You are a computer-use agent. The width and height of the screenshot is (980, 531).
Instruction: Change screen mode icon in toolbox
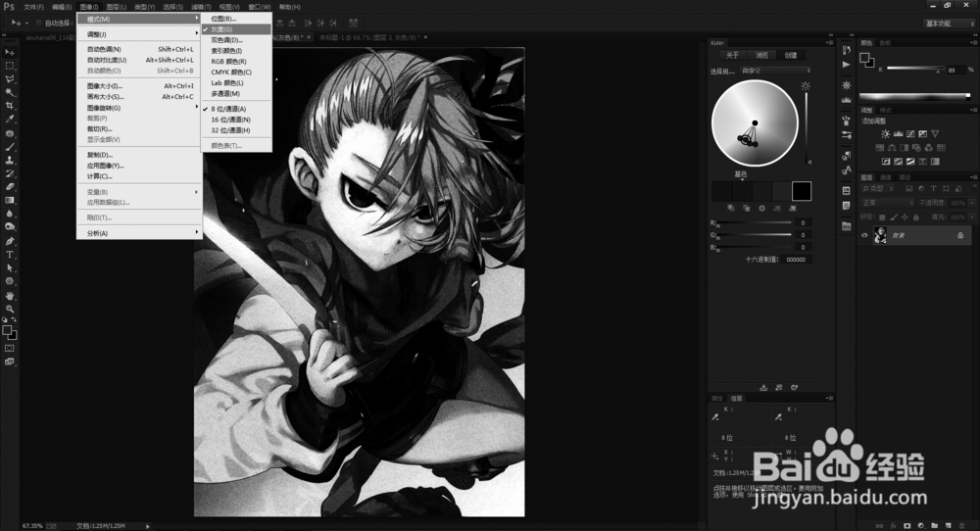click(x=10, y=362)
